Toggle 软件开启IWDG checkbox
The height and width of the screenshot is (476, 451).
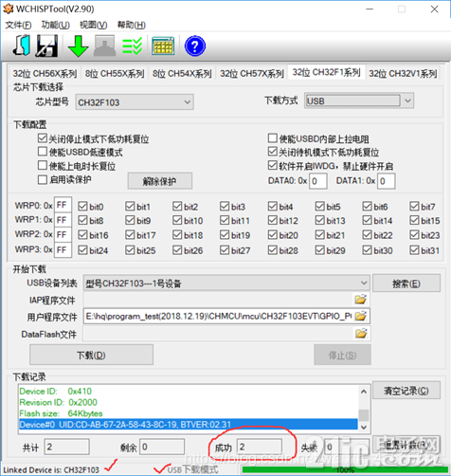point(272,165)
